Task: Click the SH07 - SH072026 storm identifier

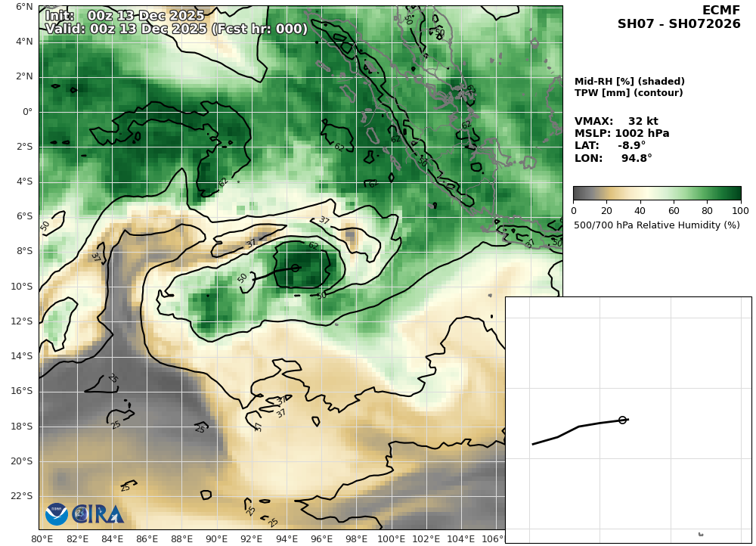Action: pyautogui.click(x=679, y=23)
